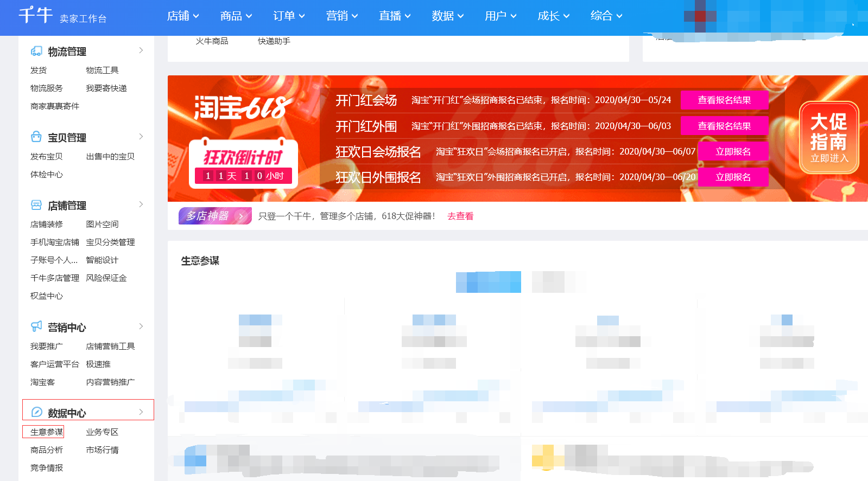Click 查看报名结果 for 开门红会场
868x481 pixels.
click(725, 100)
